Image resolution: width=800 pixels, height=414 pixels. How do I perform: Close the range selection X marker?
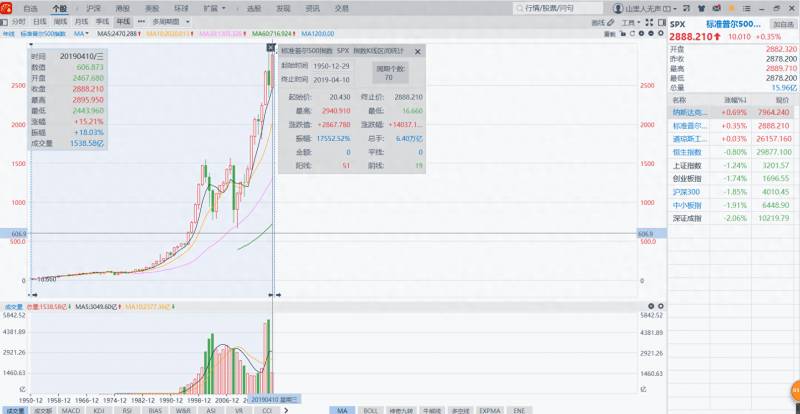[x=270, y=47]
